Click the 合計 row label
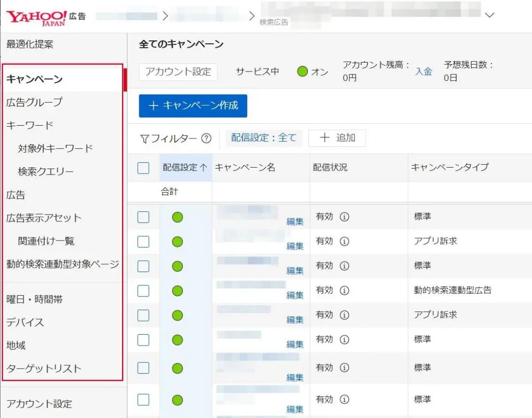 click(x=169, y=192)
